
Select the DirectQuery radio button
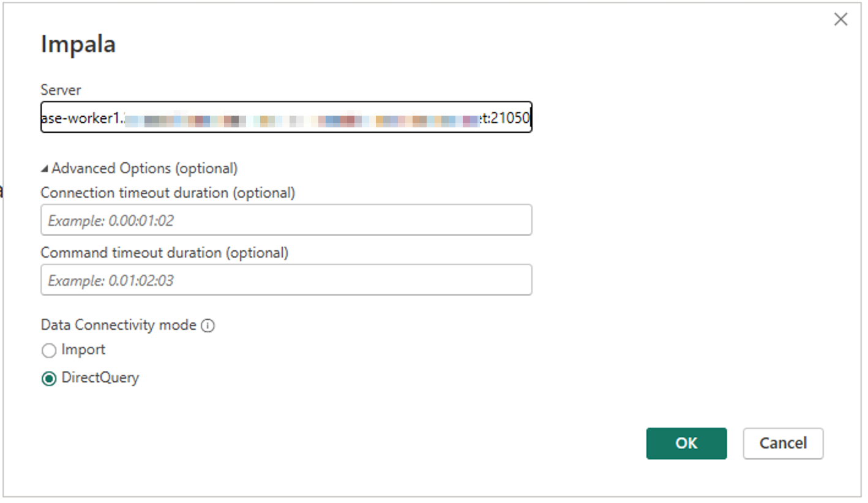coord(48,379)
